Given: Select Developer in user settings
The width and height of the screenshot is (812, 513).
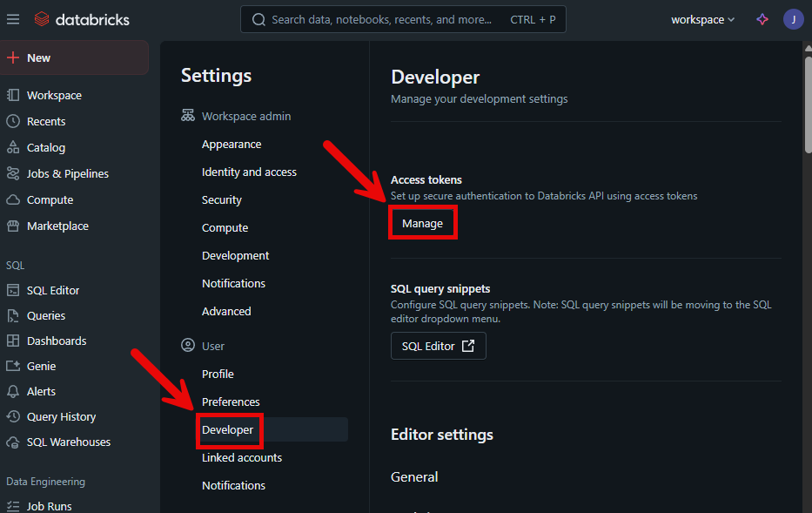Looking at the screenshot, I should tap(228, 429).
